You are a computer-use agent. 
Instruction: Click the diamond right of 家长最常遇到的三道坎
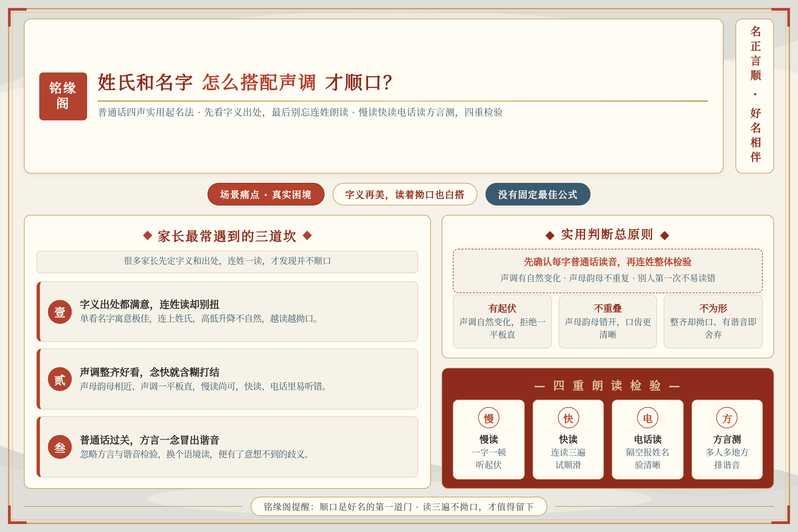[307, 235]
